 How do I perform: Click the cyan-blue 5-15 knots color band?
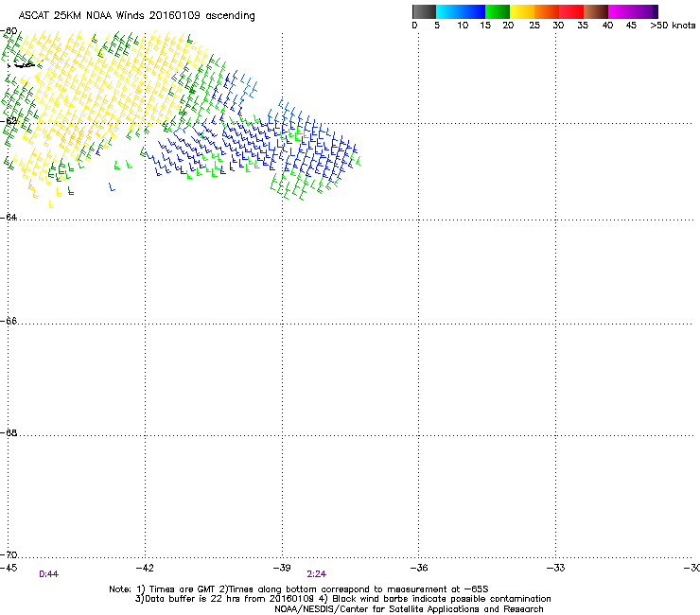tap(461, 11)
